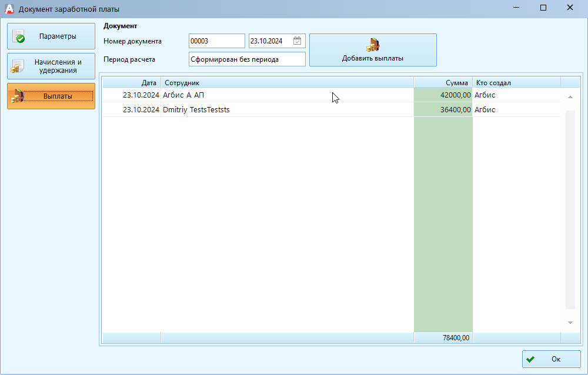
Task: Select the Dmitriy TestsTeststs payment row
Action: click(287, 110)
